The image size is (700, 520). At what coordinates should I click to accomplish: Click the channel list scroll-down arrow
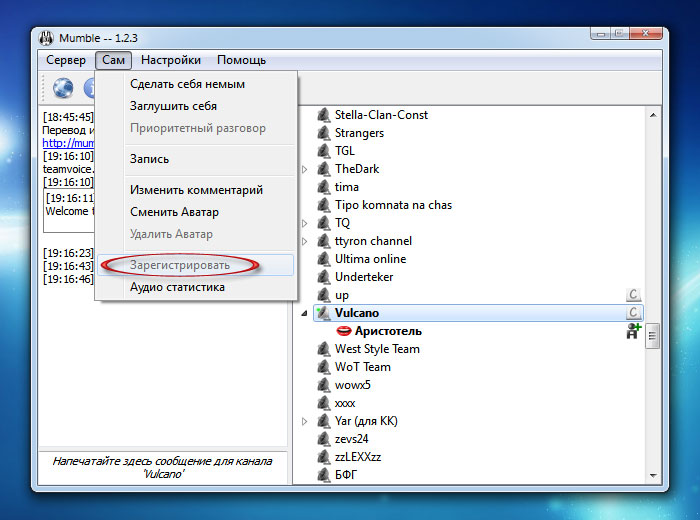653,476
